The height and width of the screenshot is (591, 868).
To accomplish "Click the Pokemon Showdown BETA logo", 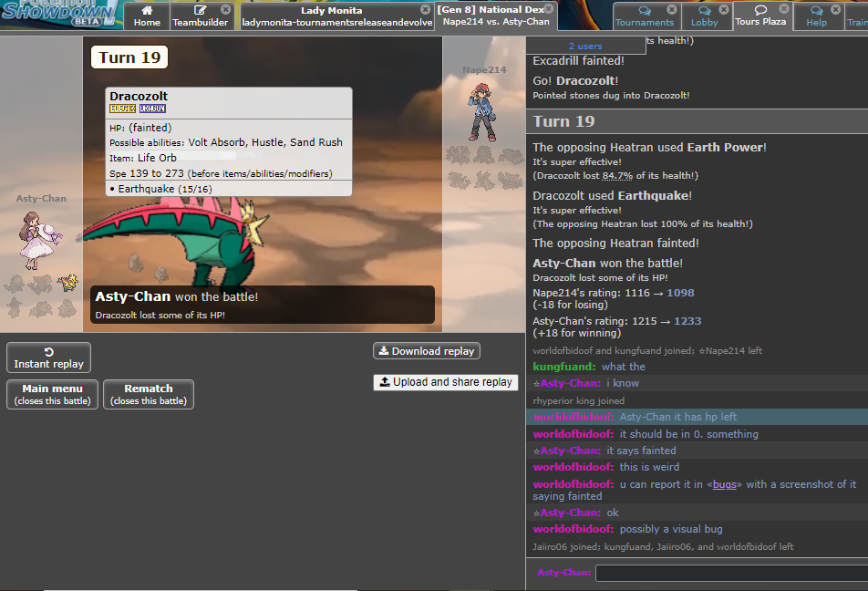I will pos(58,14).
